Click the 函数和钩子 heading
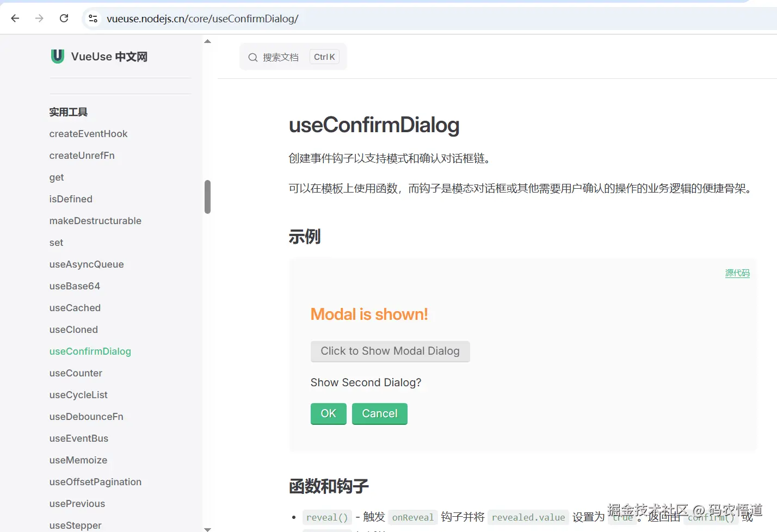777x532 pixels. pyautogui.click(x=329, y=486)
